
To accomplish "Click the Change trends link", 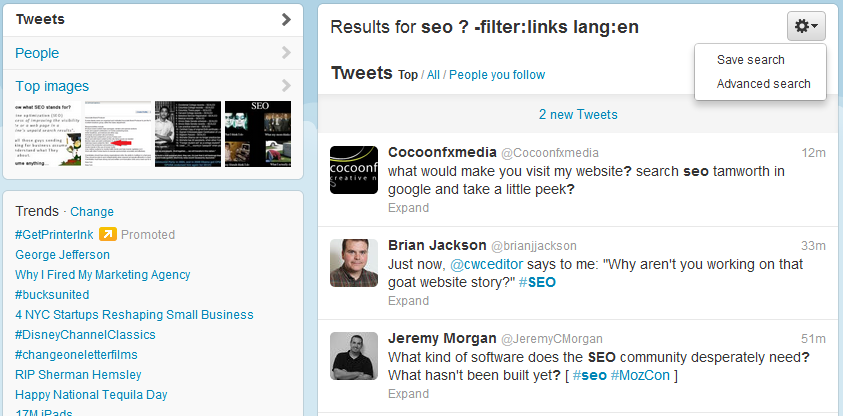I will click(92, 212).
